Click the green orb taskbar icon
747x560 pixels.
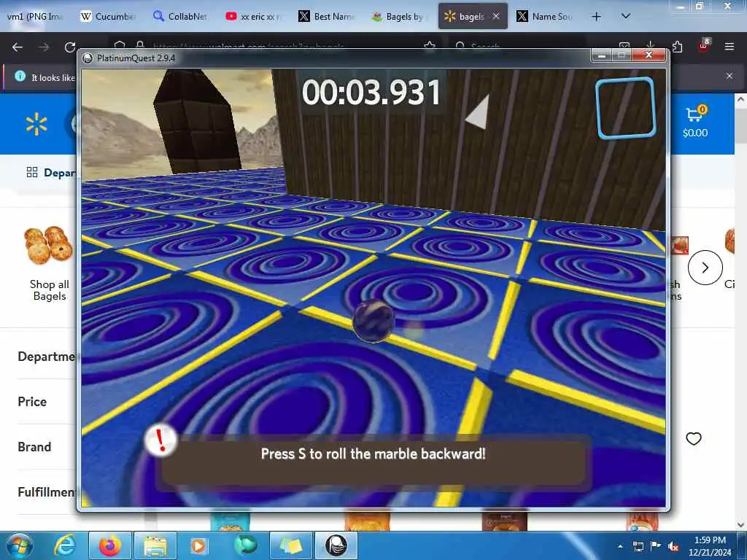245,545
